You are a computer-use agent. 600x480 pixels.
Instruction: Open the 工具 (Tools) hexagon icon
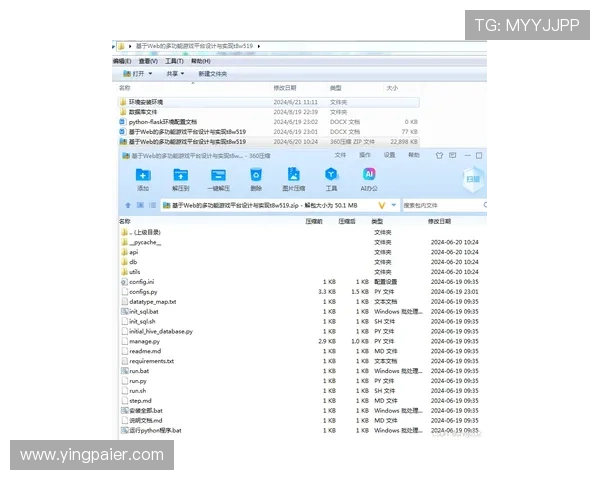coord(331,174)
